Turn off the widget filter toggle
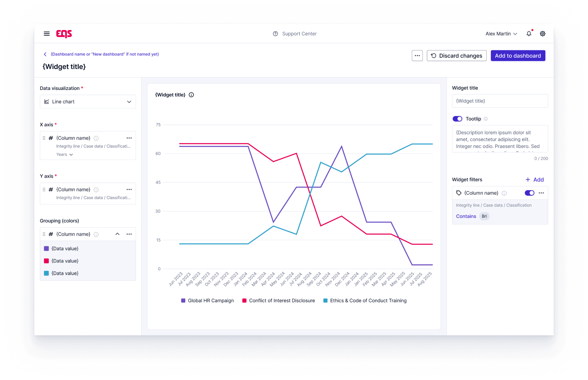 pos(529,193)
